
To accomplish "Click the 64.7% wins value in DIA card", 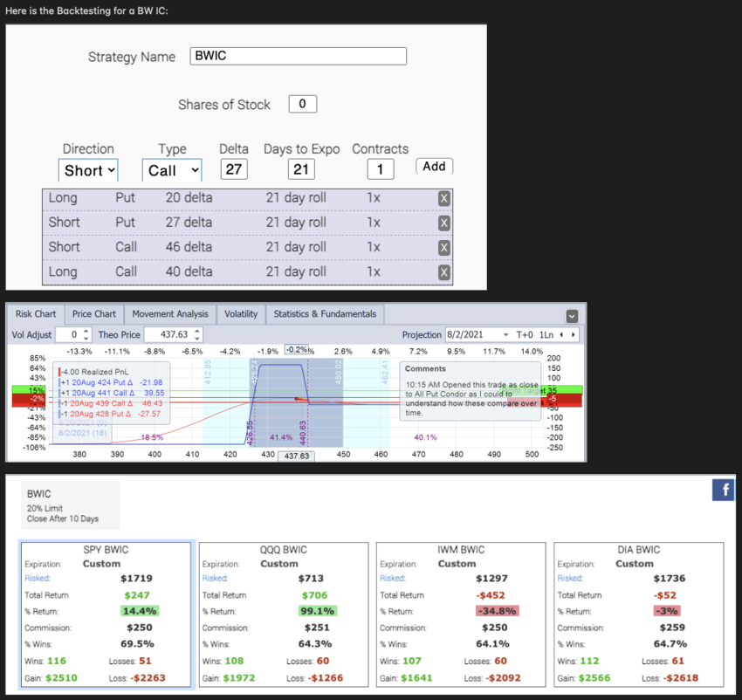I will (670, 643).
